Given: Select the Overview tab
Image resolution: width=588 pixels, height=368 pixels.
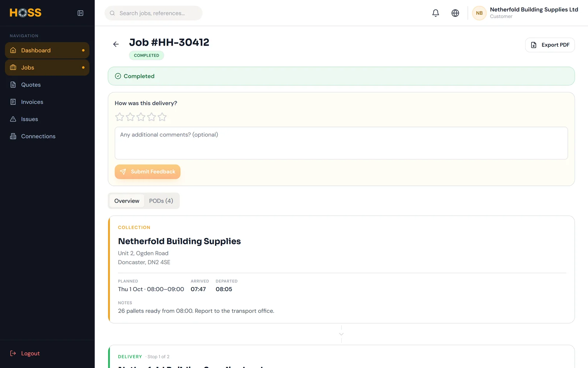Looking at the screenshot, I should click(x=127, y=201).
